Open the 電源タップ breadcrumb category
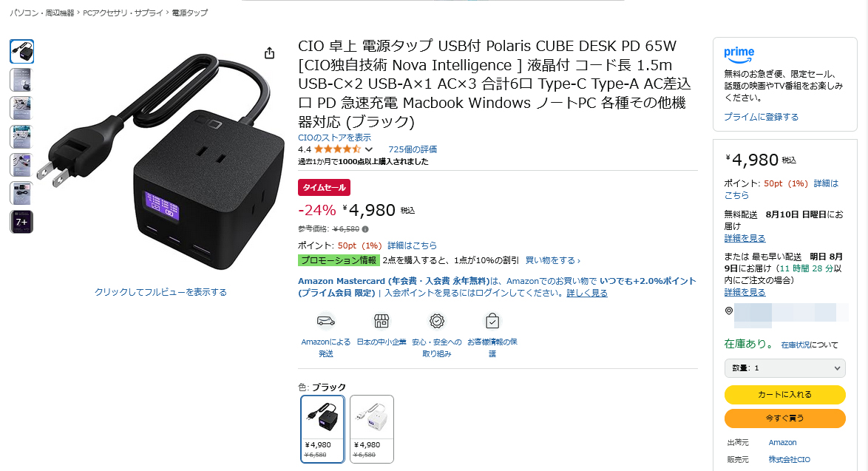Image resolution: width=868 pixels, height=471 pixels. (190, 13)
